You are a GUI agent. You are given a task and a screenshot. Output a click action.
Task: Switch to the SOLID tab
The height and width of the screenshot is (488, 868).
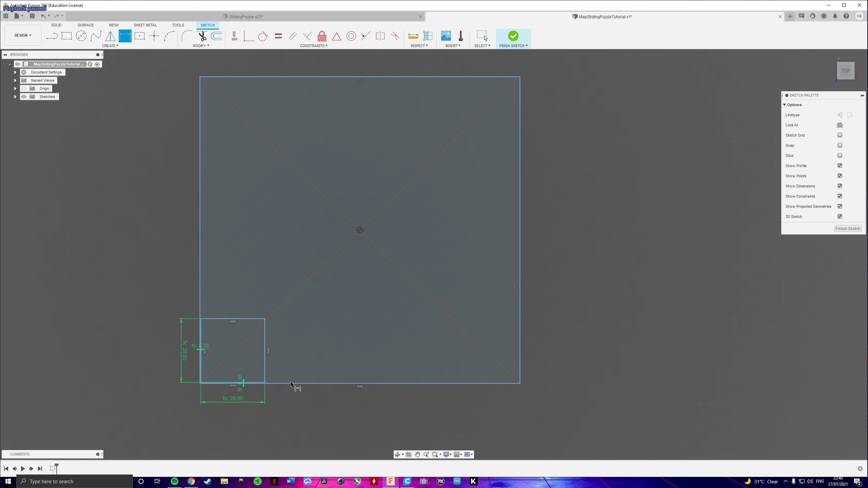(56, 25)
